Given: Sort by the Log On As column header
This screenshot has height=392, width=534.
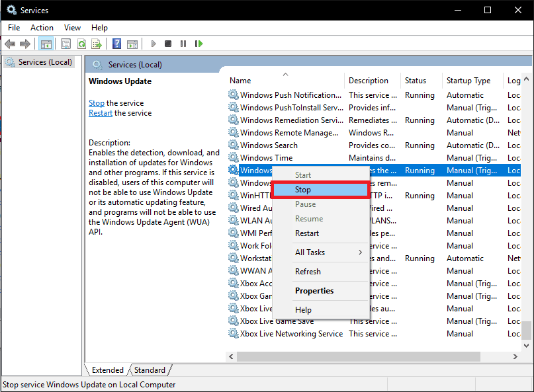Looking at the screenshot, I should (513, 81).
